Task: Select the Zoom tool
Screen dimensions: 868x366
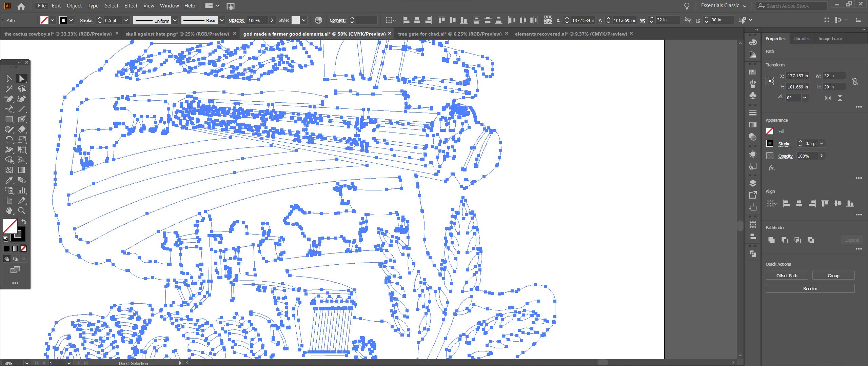Action: click(22, 211)
